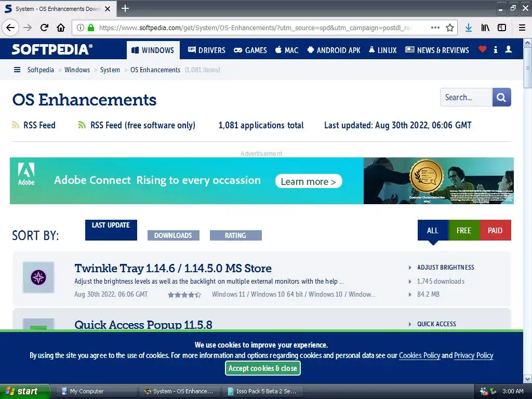Click the QUICK ACCESS tag
This screenshot has width=532, height=399.
(436, 324)
